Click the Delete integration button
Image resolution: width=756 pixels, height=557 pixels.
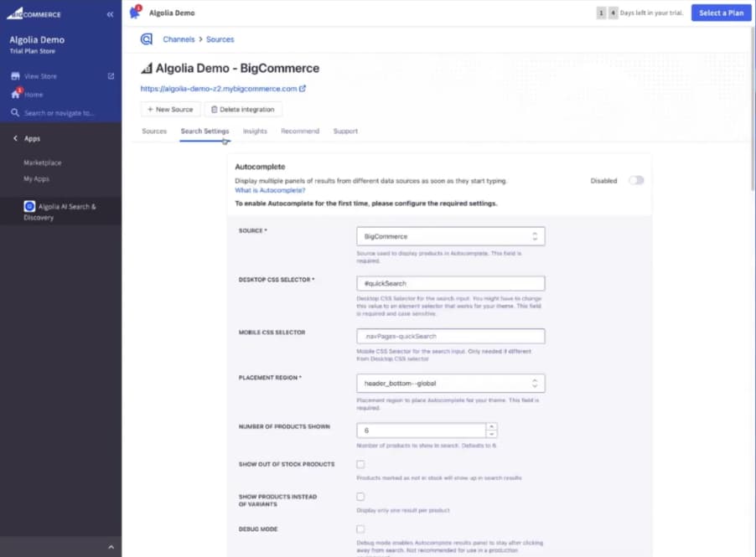(x=243, y=110)
